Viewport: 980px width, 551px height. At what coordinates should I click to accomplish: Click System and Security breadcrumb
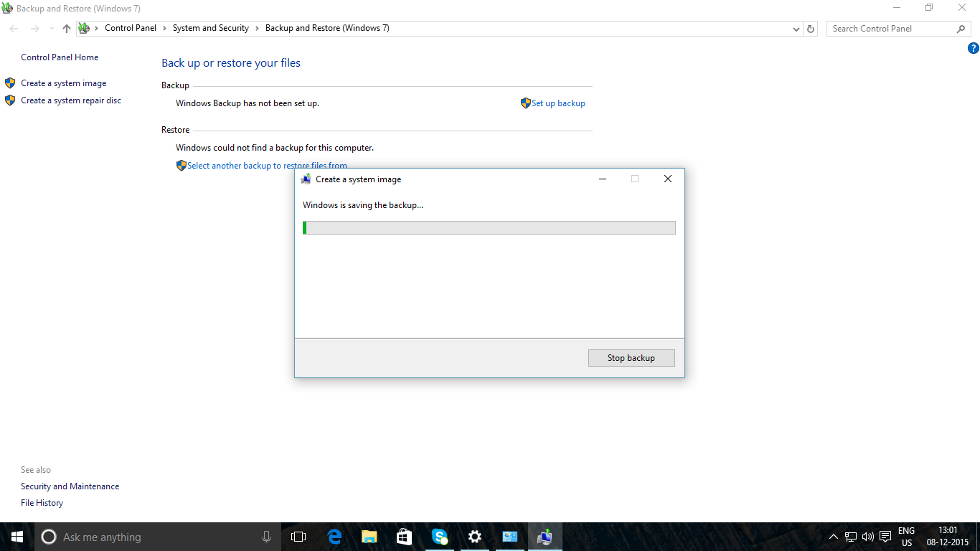[211, 28]
